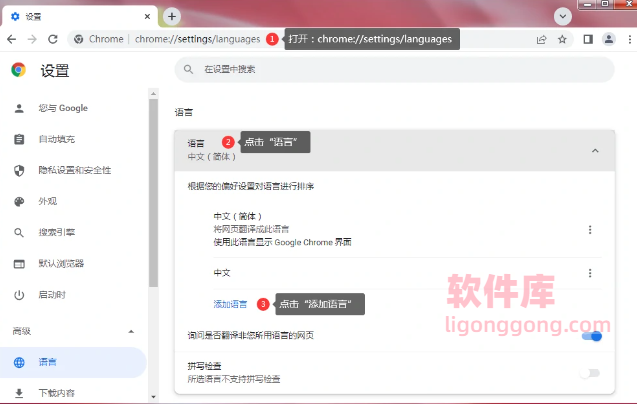Click the sidebar scrollbar thumb
This screenshot has width=637, height=404.
click(153, 193)
